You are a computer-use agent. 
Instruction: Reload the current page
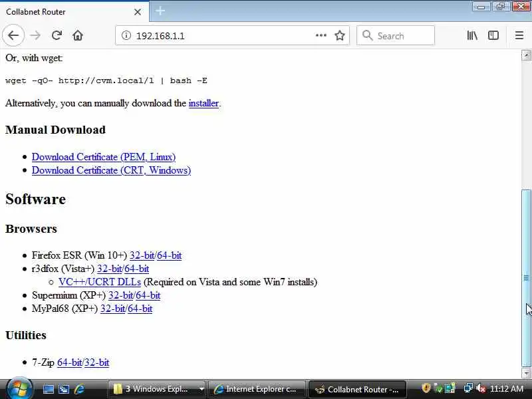(57, 35)
